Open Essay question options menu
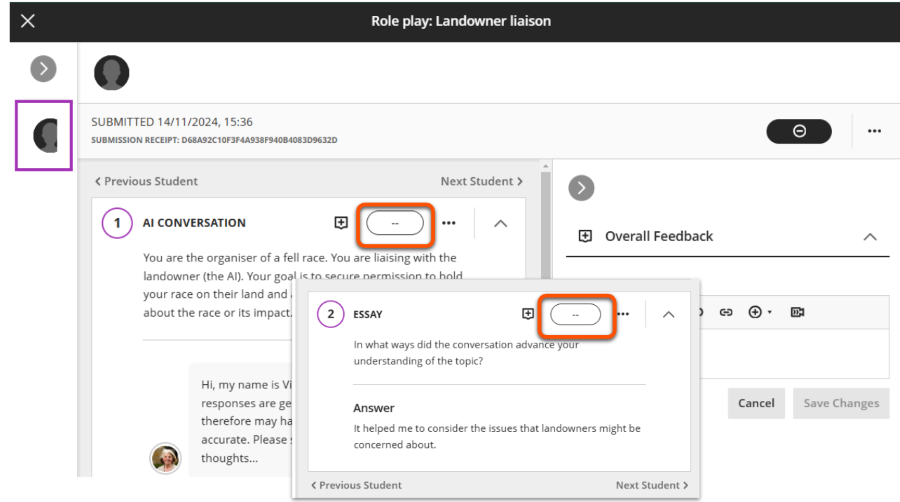Viewport: 900px width, 502px height. pos(623,314)
